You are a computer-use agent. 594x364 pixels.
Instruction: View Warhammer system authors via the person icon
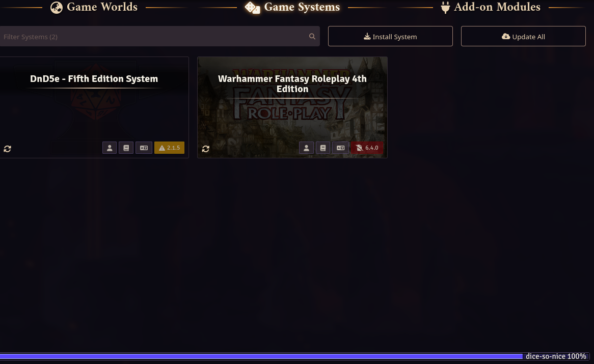point(306,148)
